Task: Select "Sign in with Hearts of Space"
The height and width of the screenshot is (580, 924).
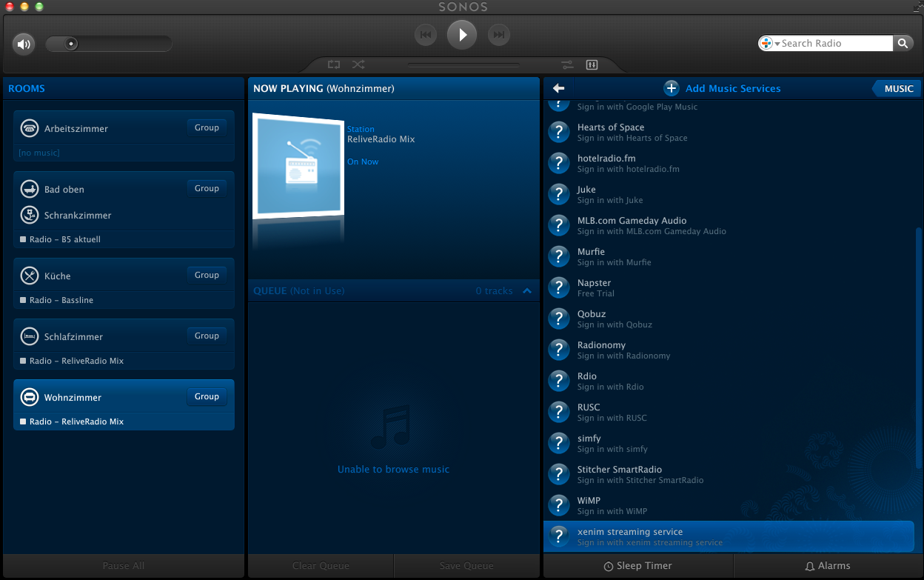Action: tap(632, 139)
